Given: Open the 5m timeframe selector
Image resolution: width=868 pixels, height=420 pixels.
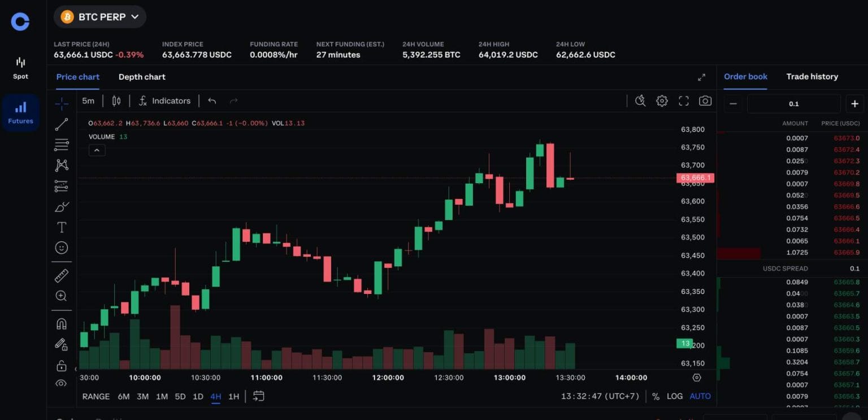Looking at the screenshot, I should [88, 101].
